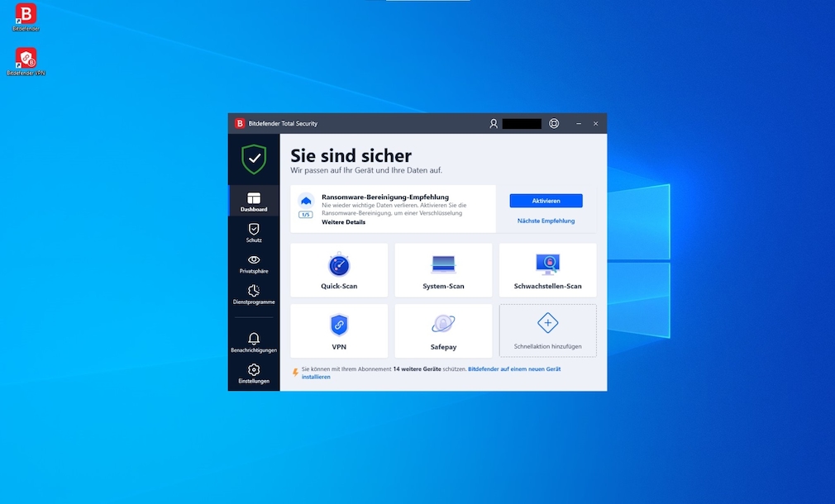Open Safepay secure browser
Image resolution: width=835 pixels, height=504 pixels.
pos(443,330)
